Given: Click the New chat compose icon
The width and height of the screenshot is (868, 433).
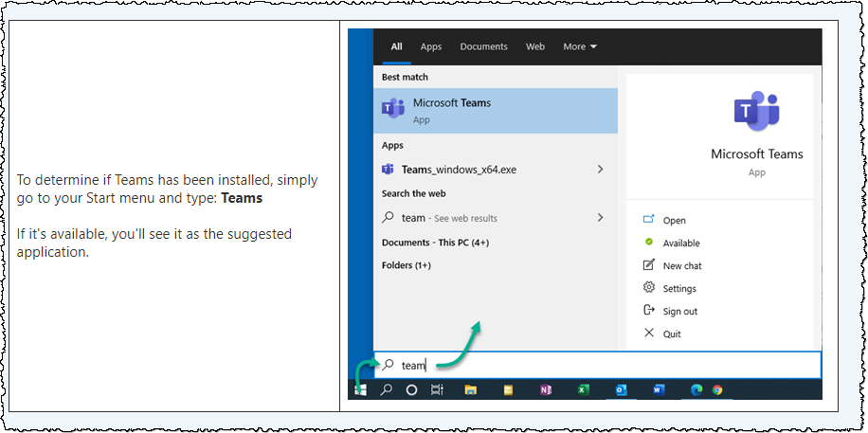Looking at the screenshot, I should [x=649, y=264].
